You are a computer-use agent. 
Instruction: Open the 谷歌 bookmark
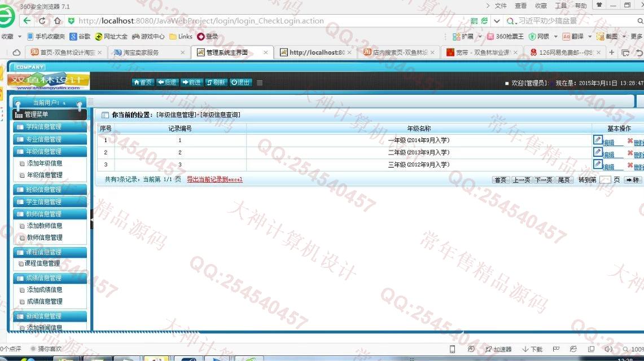(x=80, y=37)
